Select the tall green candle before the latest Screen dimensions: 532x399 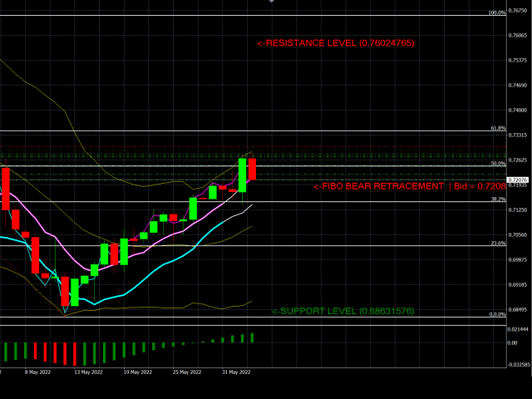pyautogui.click(x=242, y=175)
